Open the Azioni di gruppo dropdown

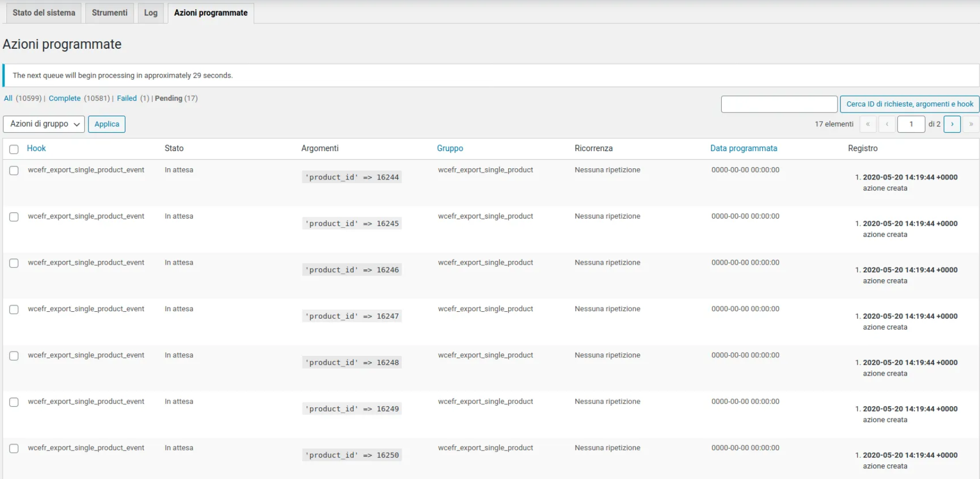coord(44,124)
